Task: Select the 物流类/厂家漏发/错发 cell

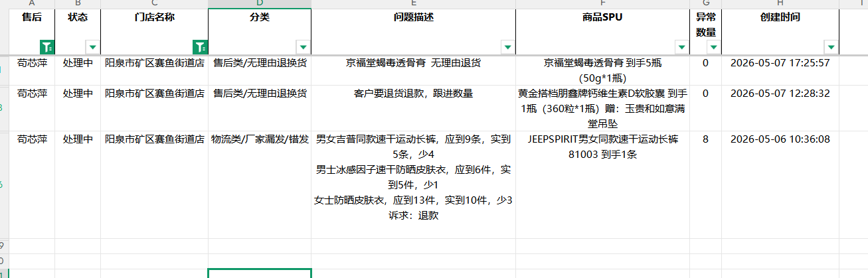Action: pos(260,185)
